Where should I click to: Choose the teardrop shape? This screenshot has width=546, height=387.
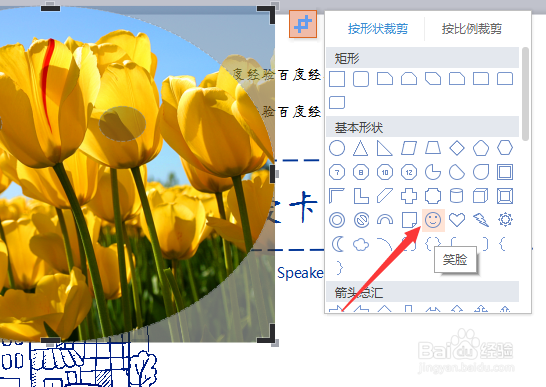pos(481,172)
